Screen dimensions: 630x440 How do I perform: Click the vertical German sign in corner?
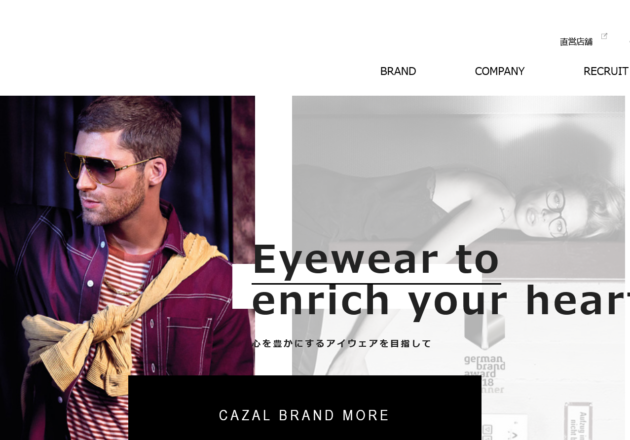point(579,421)
